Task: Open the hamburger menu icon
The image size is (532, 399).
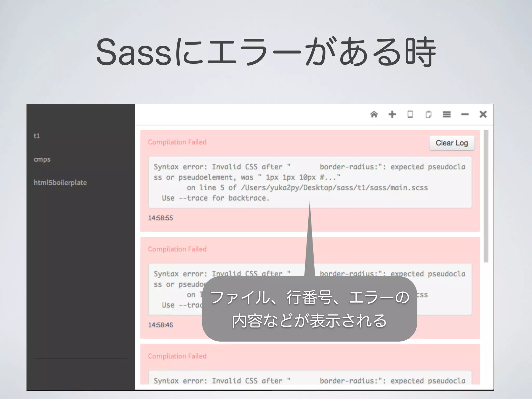Action: [x=447, y=114]
